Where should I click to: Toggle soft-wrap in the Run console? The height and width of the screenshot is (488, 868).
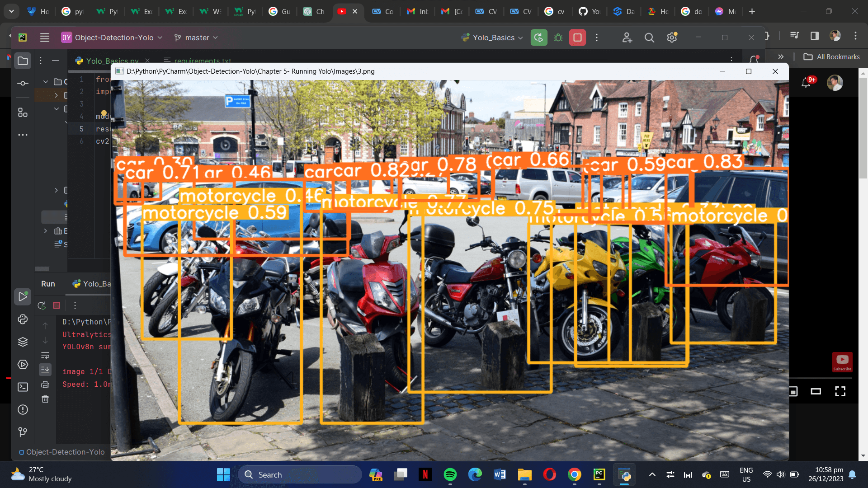45,356
